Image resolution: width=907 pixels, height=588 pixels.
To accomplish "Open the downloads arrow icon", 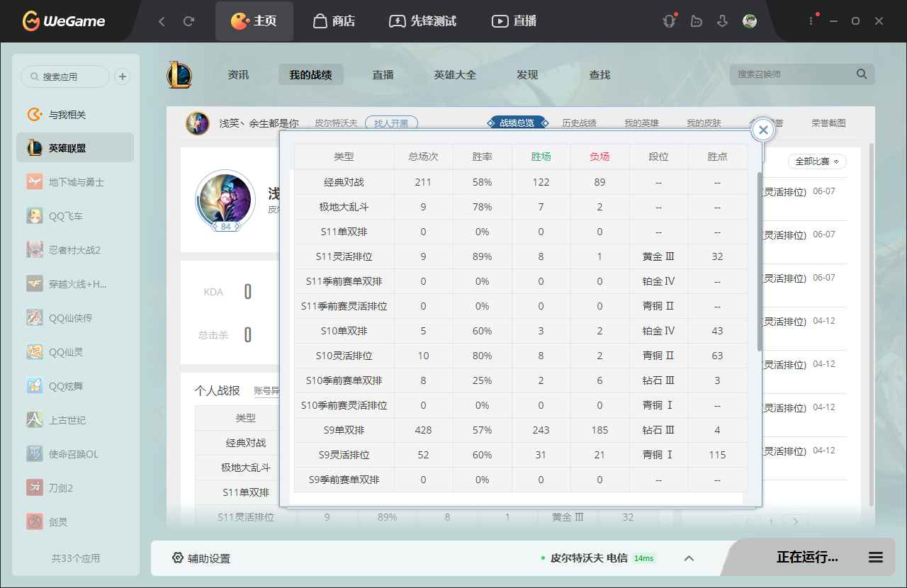I will click(x=723, y=21).
